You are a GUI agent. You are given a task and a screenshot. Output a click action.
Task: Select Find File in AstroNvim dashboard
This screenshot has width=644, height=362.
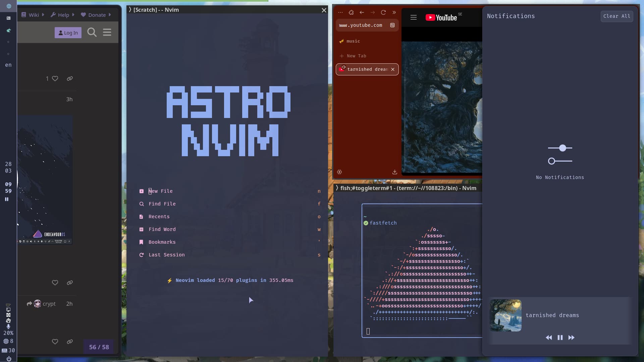230,204
